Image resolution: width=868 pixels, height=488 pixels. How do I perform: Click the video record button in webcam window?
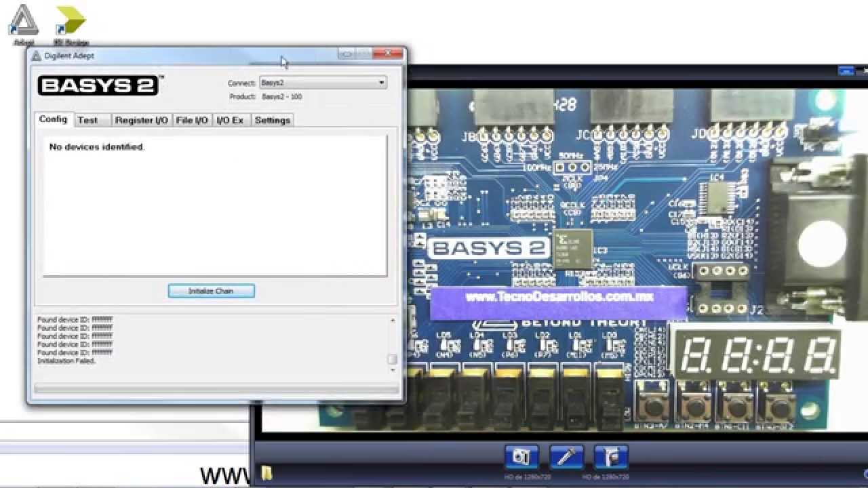(611, 457)
